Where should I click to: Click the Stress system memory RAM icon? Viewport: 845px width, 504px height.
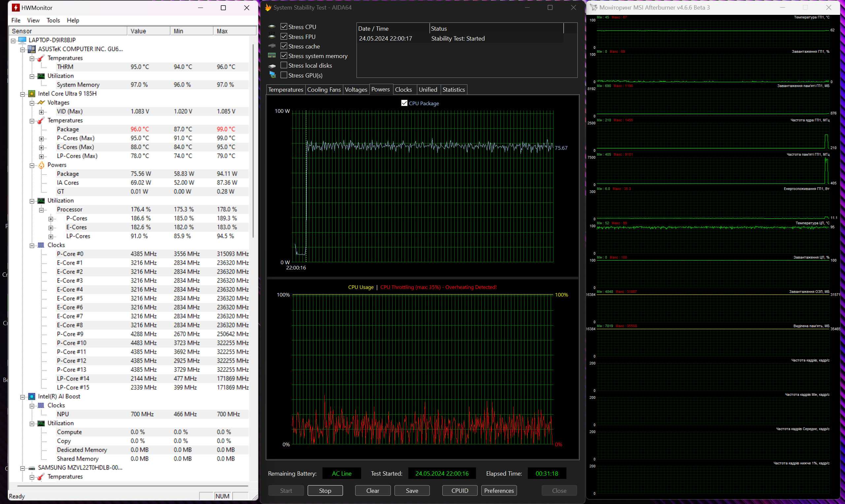click(272, 56)
